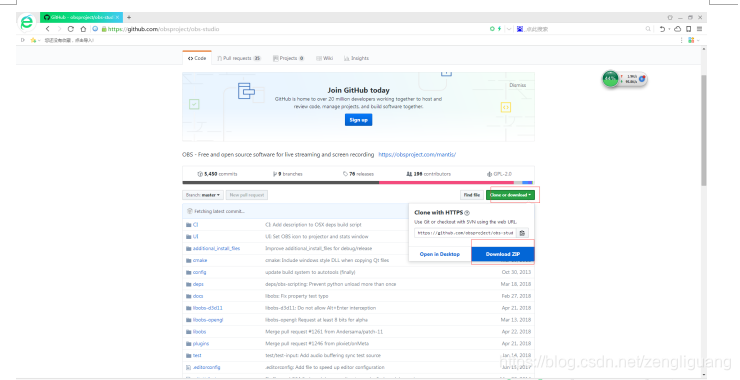View the 9 branches link
The image size is (740, 380).
(x=287, y=174)
